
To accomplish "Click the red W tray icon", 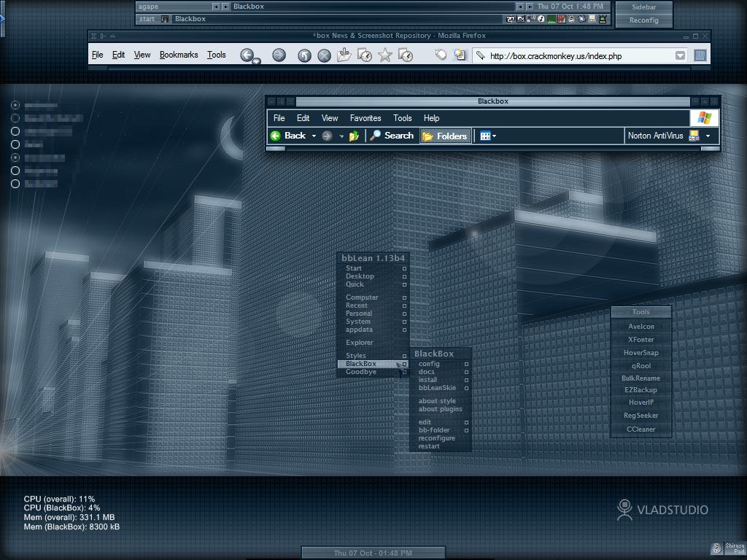I will pos(561,19).
